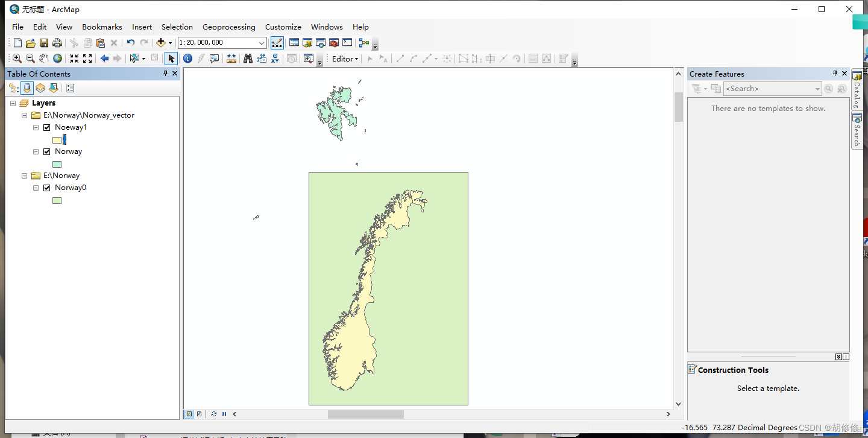Undo the last action

130,43
